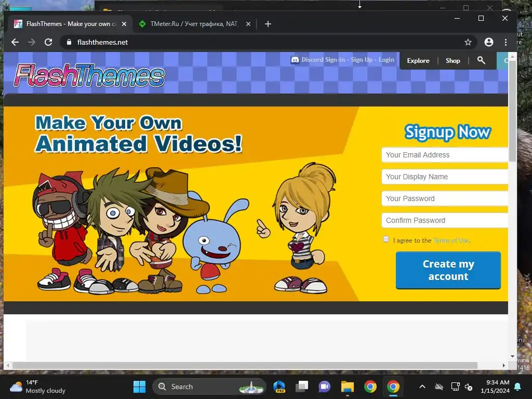Click the network display tray icon

pos(455,387)
